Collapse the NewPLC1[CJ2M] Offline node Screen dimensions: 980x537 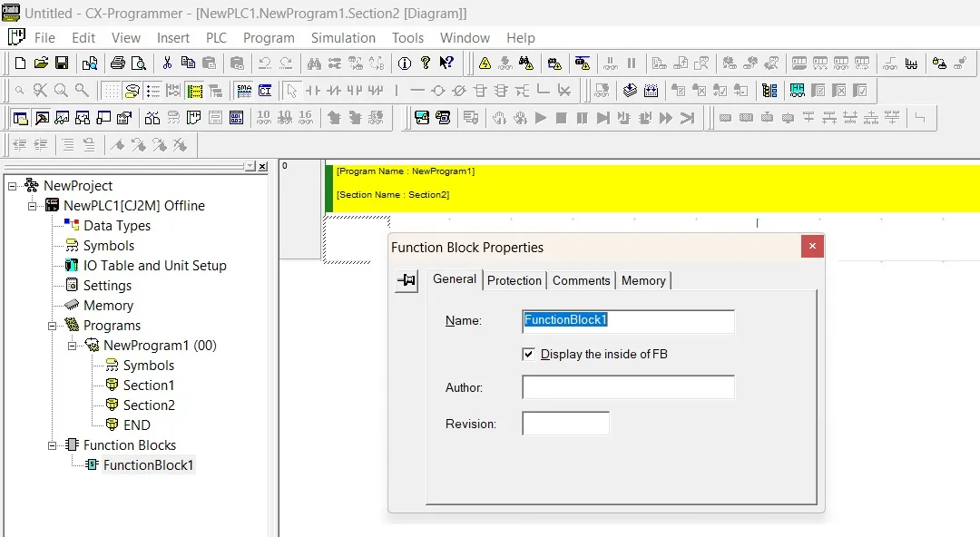click(32, 206)
